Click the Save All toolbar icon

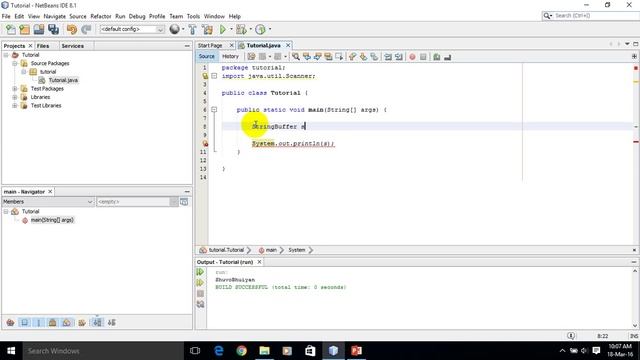click(x=53, y=29)
